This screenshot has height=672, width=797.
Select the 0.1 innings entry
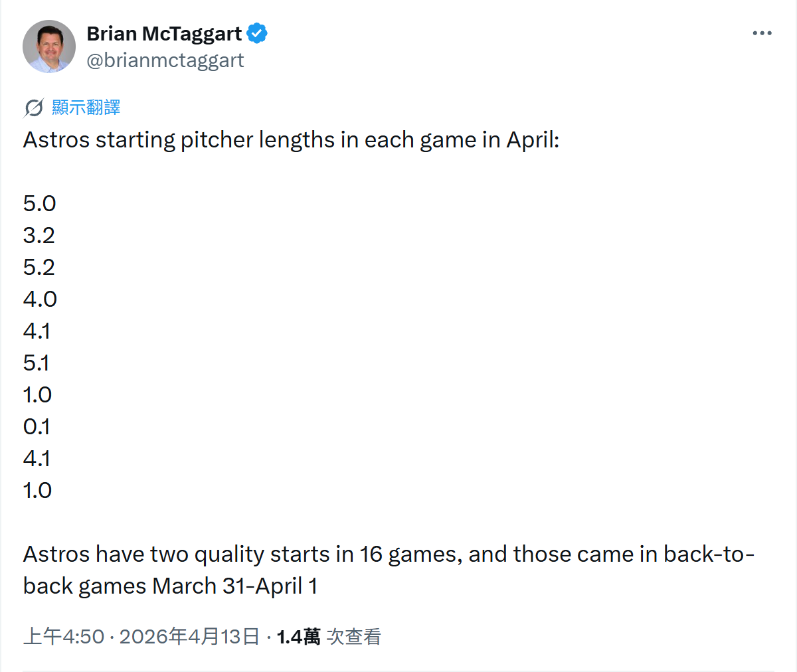(x=37, y=427)
